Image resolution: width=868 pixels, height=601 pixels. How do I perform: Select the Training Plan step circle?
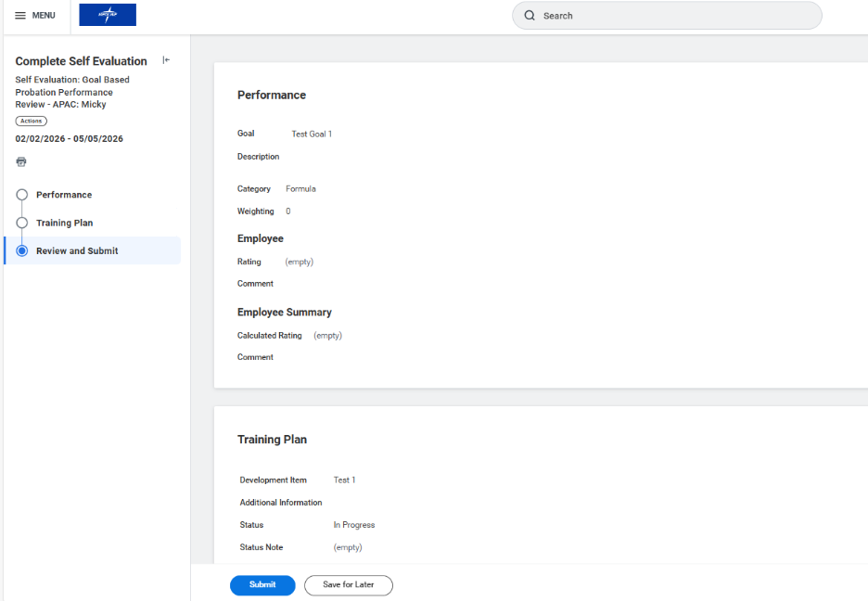click(22, 223)
